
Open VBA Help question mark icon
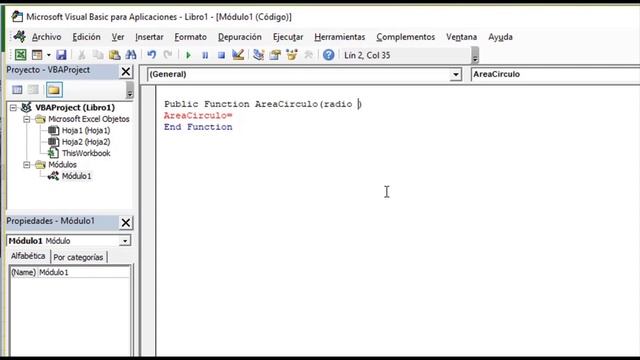point(329,55)
